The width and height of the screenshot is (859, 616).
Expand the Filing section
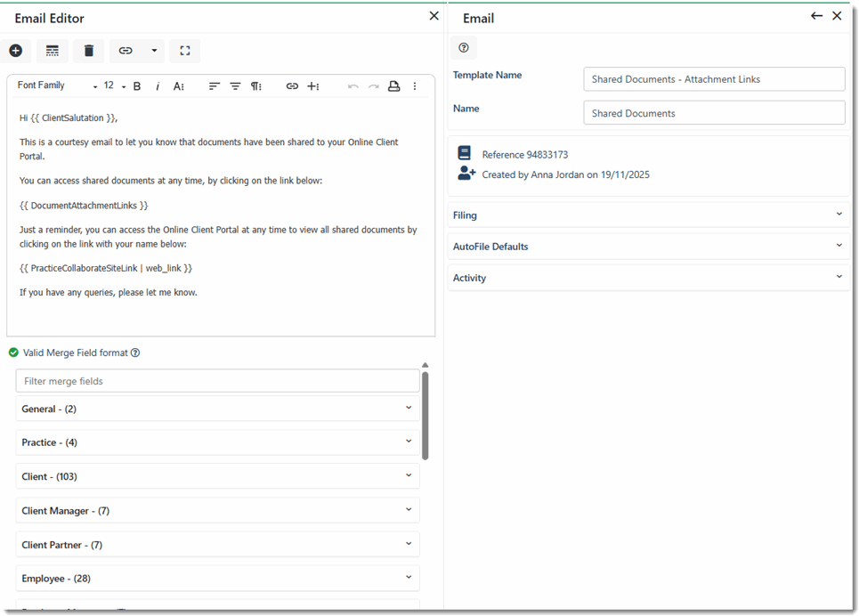[x=649, y=215]
